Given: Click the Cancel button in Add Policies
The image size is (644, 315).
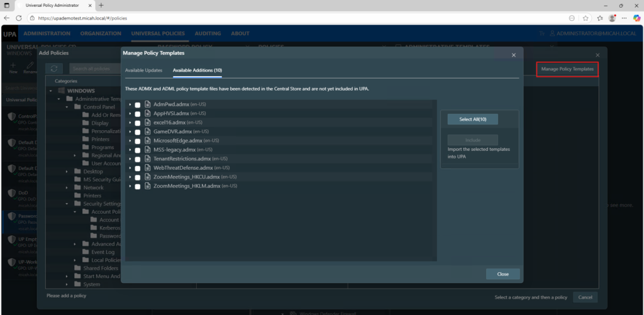Looking at the screenshot, I should [585, 297].
